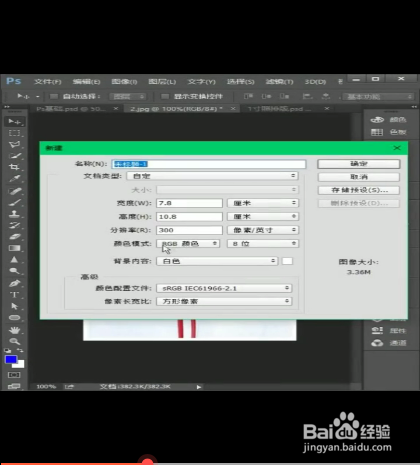Select the Brush tool

point(14,202)
